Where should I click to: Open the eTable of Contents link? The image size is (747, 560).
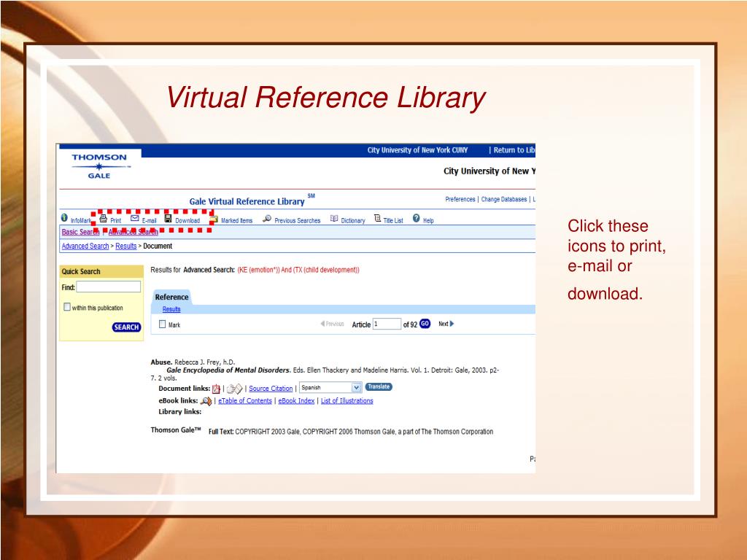click(245, 401)
